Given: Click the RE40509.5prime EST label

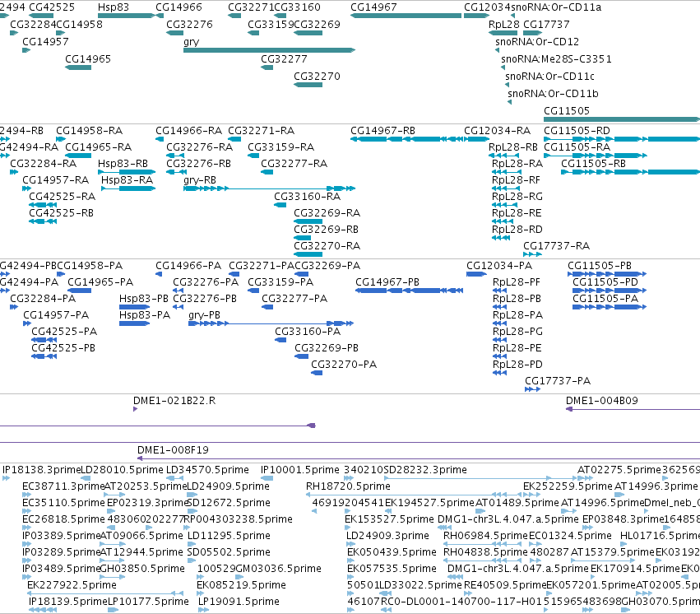Looking at the screenshot, I should coord(505,585).
